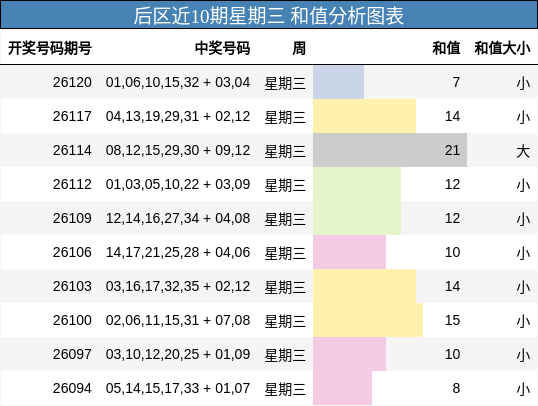The width and height of the screenshot is (538, 406).
Task: Select issue number 26109
Action: 72,218
